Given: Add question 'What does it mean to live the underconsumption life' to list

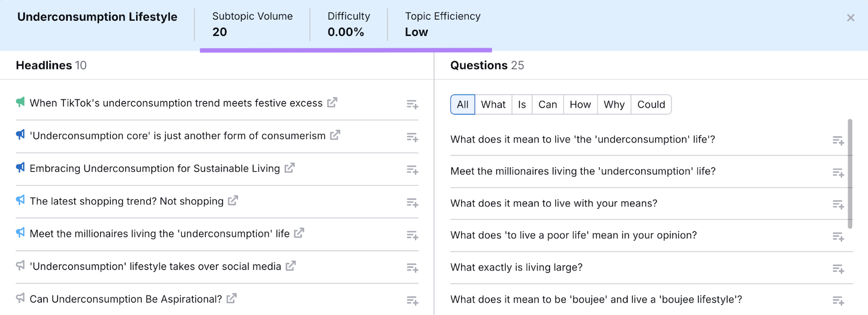Looking at the screenshot, I should click(838, 141).
